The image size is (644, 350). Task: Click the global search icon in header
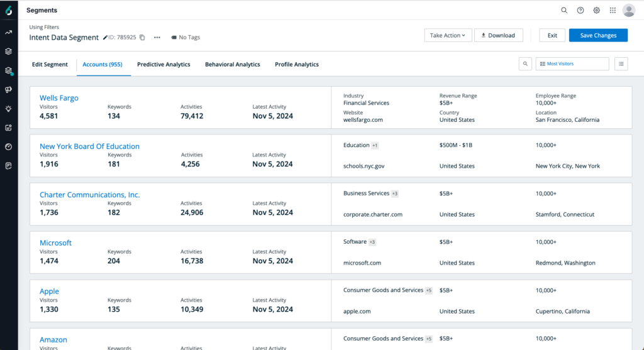564,10
